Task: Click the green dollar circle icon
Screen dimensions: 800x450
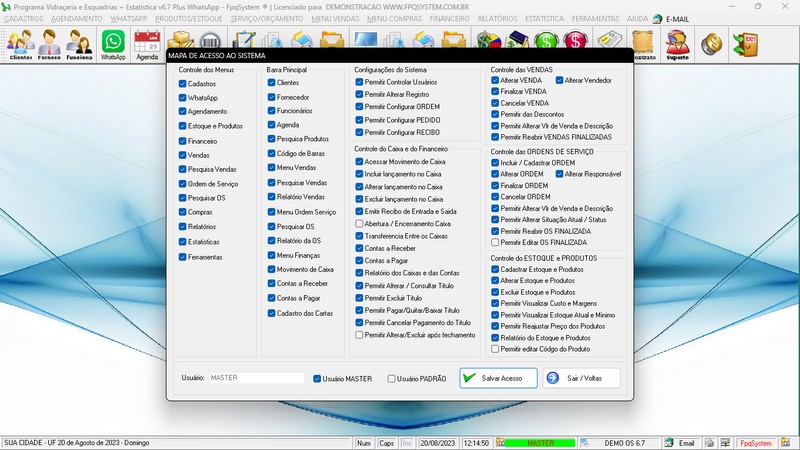Action: pos(546,40)
